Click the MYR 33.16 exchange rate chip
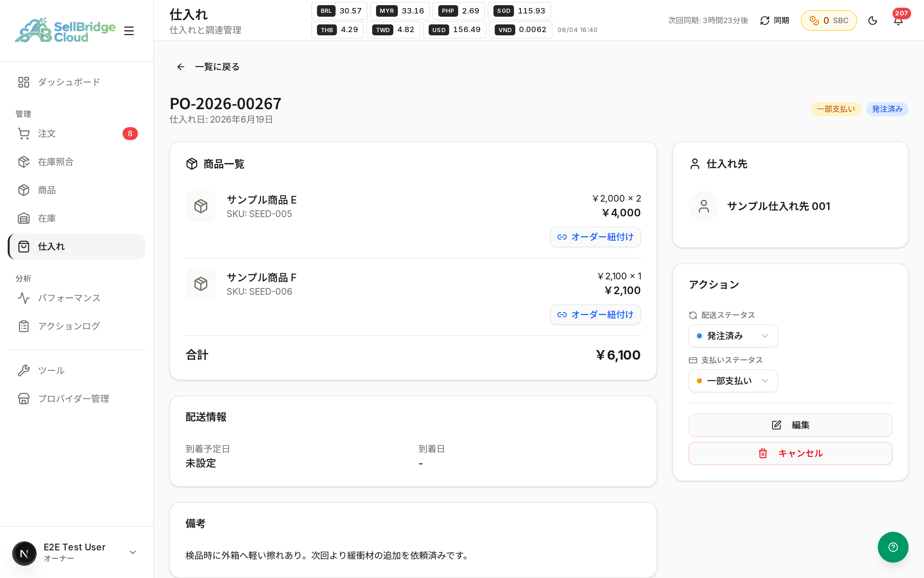The height and width of the screenshot is (578, 924). 400,11
